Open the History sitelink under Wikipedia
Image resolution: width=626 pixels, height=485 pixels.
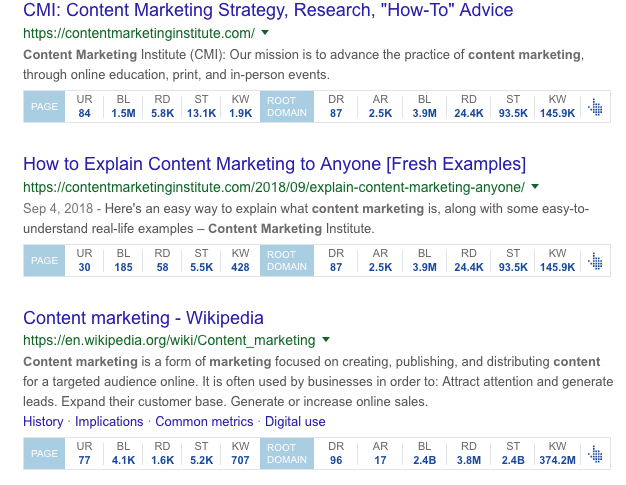click(43, 422)
